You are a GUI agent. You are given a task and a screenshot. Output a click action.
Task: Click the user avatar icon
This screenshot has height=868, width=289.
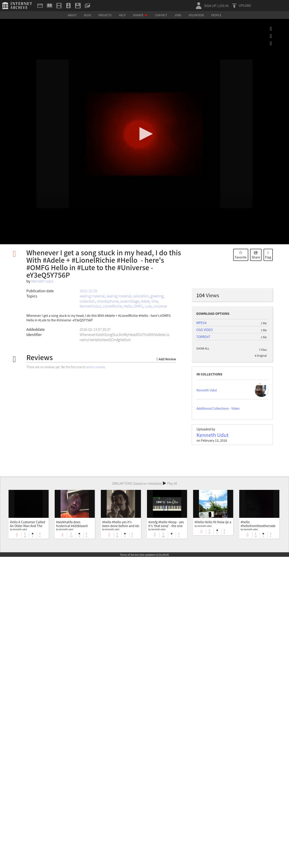[199, 5]
